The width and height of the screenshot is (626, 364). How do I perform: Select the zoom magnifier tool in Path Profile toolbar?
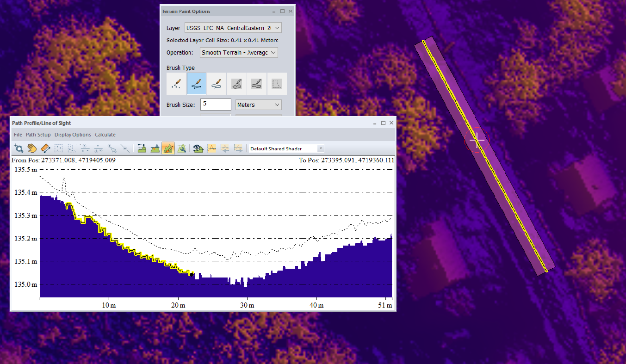(19, 148)
